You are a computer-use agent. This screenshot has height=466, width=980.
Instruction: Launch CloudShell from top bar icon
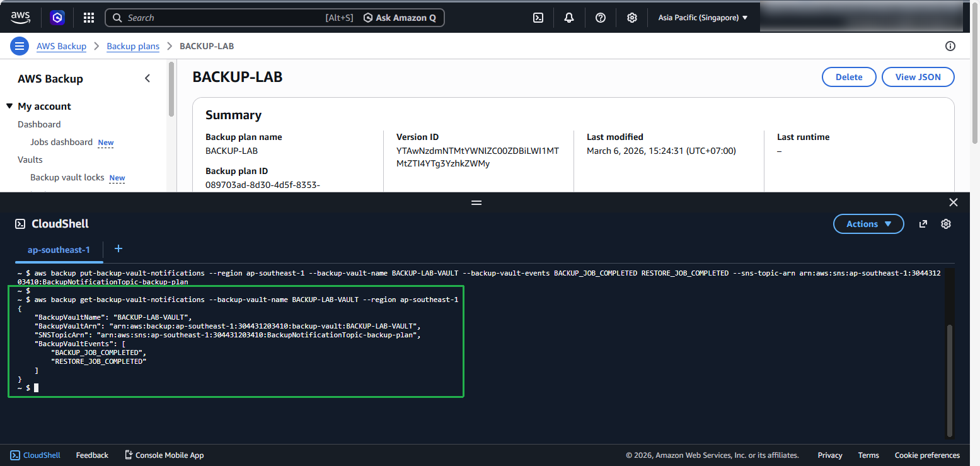pos(538,18)
